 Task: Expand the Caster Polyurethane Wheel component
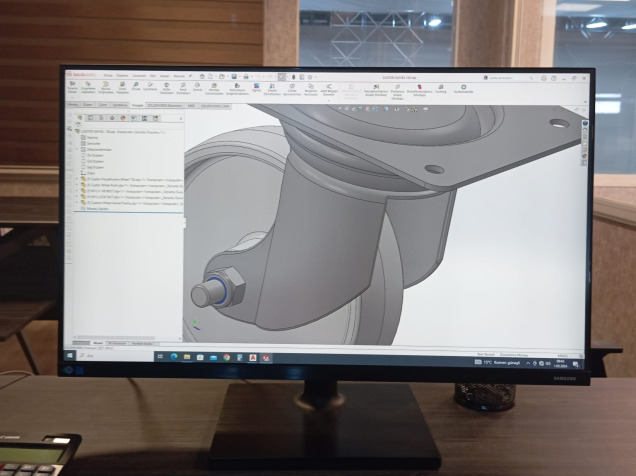(x=78, y=177)
